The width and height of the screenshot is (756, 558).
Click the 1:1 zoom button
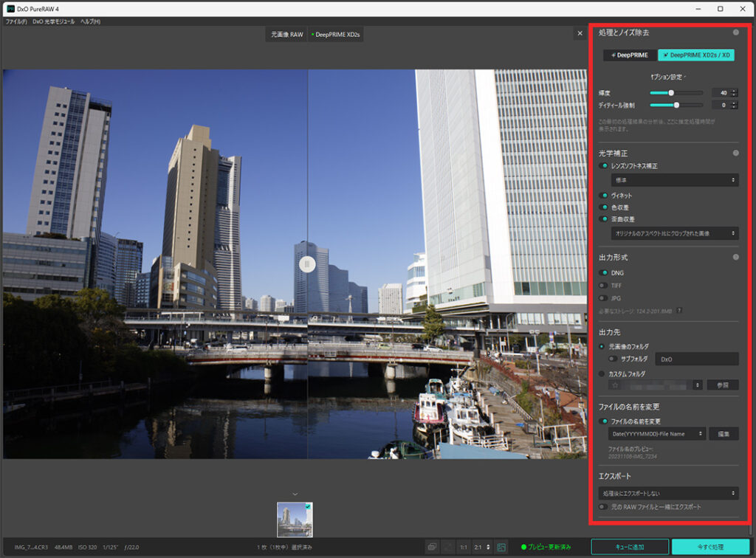click(461, 547)
